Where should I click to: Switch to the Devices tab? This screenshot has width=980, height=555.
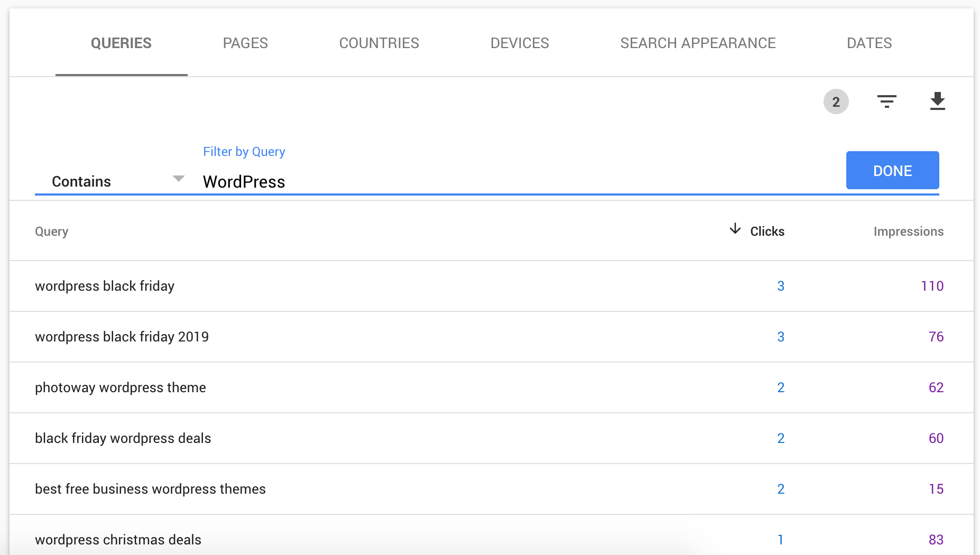[520, 43]
